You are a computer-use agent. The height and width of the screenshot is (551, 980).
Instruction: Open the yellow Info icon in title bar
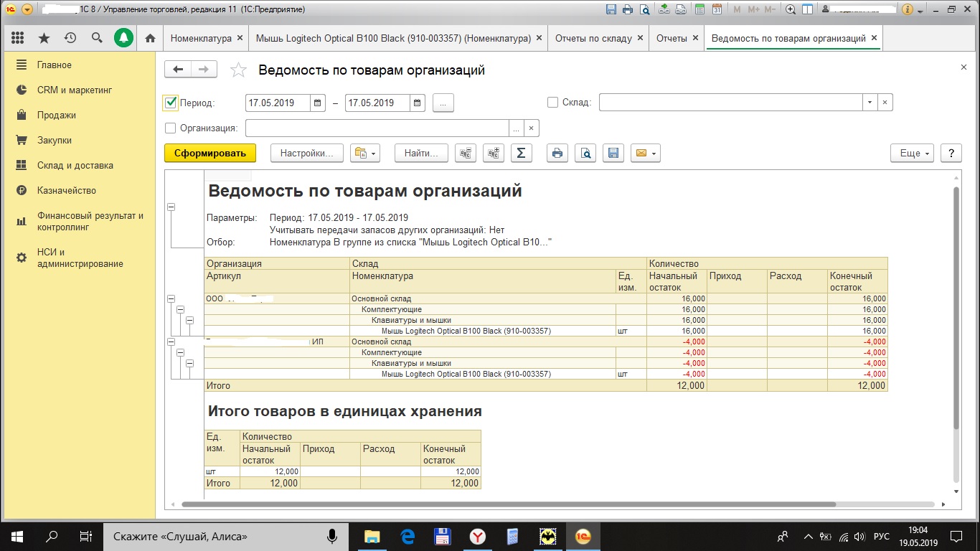coord(908,10)
